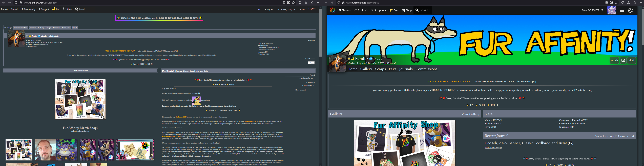Open the Send Note tab on classic profile
644x166 pixels.
[66, 28]
